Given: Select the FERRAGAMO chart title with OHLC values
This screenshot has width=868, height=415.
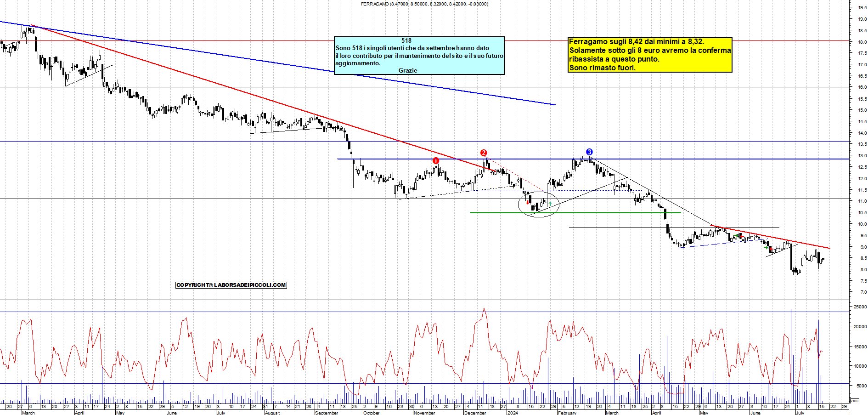Looking at the screenshot, I should pos(425,4).
